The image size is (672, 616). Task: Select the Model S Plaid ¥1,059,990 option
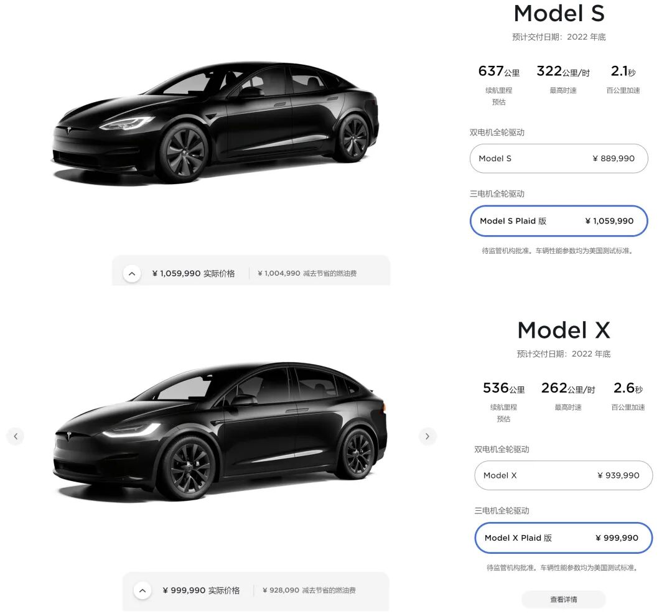pyautogui.click(x=558, y=221)
